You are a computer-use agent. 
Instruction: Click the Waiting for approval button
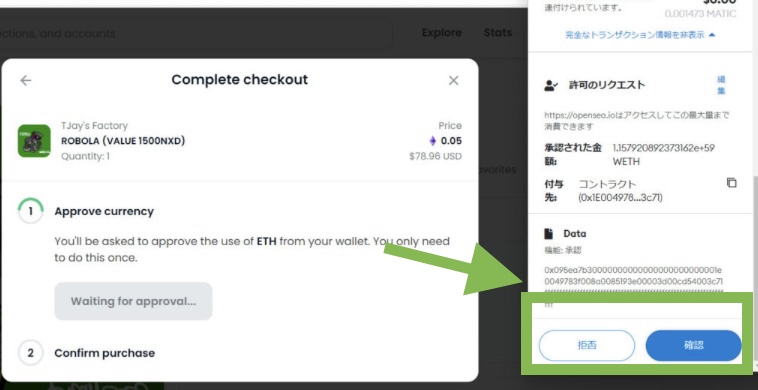[x=133, y=301]
